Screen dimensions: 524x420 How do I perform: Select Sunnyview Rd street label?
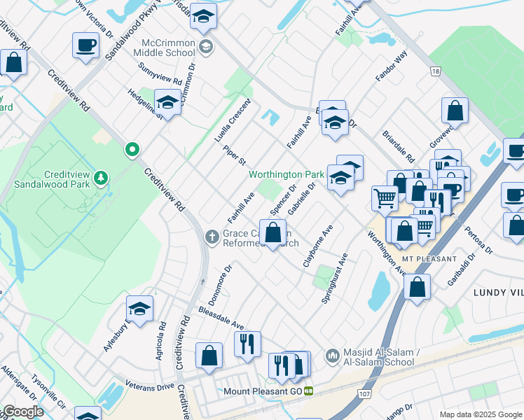pyautogui.click(x=160, y=73)
